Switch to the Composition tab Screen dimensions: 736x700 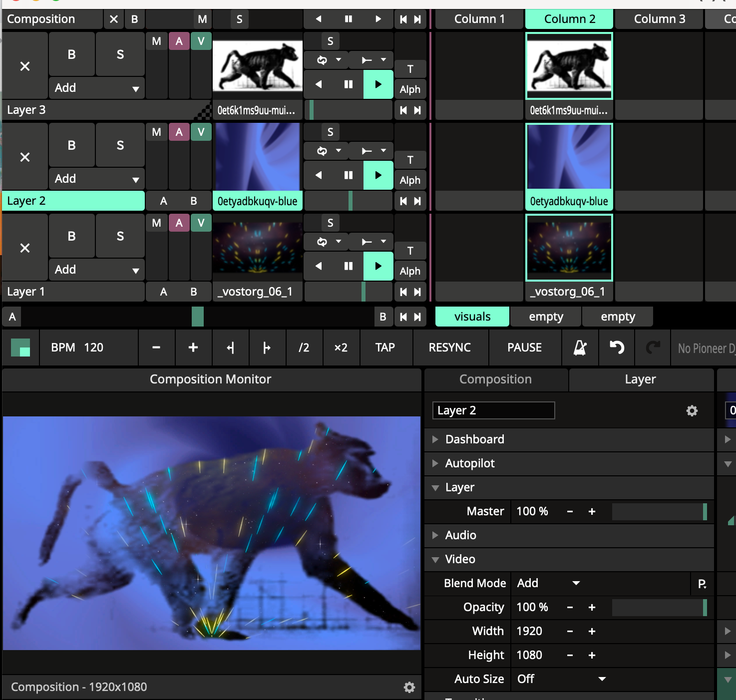coord(495,379)
